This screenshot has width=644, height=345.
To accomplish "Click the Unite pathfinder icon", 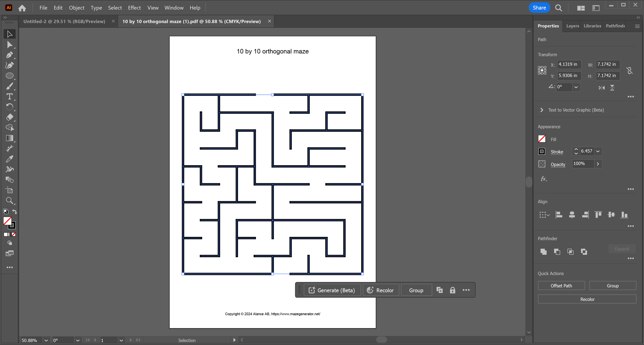I will click(543, 252).
